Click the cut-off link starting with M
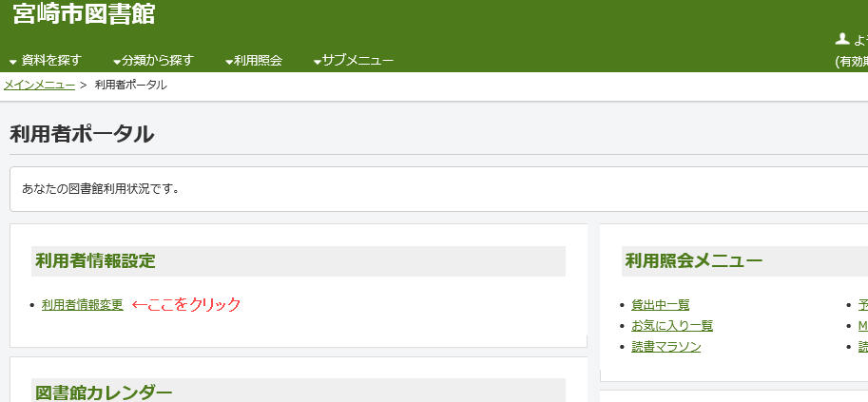The width and height of the screenshot is (868, 402). click(x=863, y=326)
